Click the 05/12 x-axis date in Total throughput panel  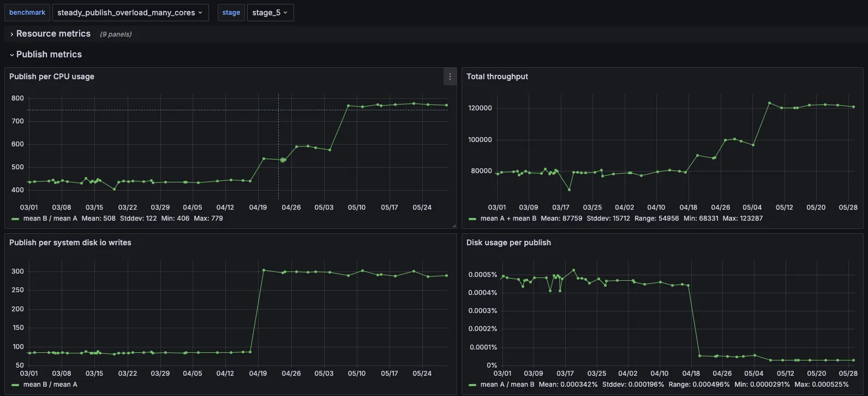(785, 208)
